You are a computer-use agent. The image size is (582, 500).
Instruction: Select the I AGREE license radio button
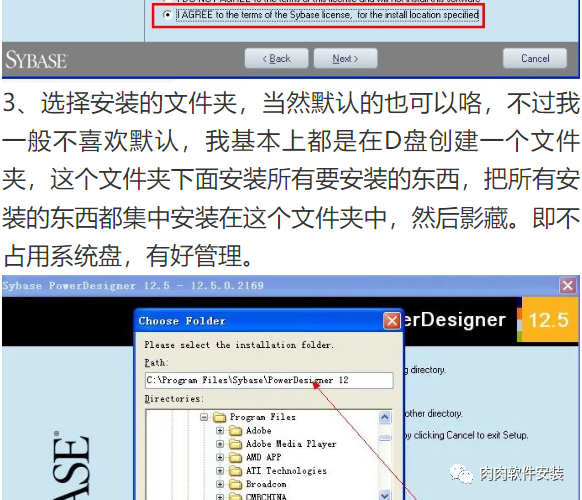pyautogui.click(x=167, y=15)
